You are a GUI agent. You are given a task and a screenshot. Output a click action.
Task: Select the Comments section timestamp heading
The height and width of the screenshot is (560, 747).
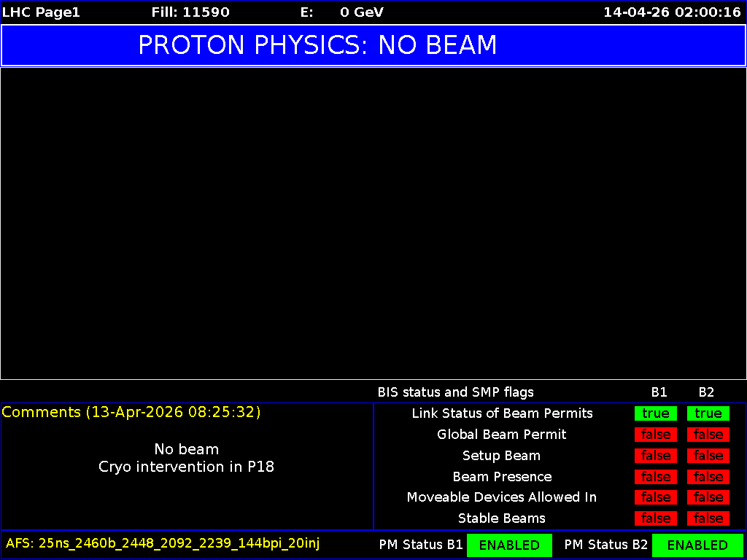pos(131,412)
